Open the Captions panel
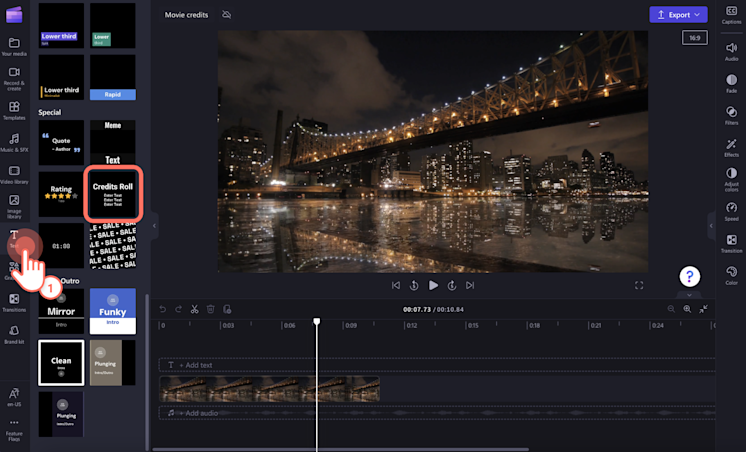The height and width of the screenshot is (452, 746). (x=731, y=15)
